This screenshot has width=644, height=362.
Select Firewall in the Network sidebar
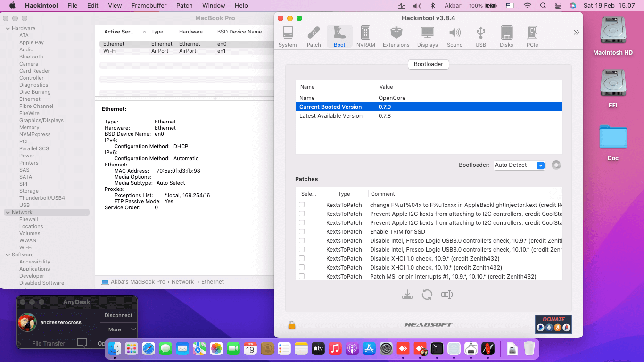pos(29,219)
